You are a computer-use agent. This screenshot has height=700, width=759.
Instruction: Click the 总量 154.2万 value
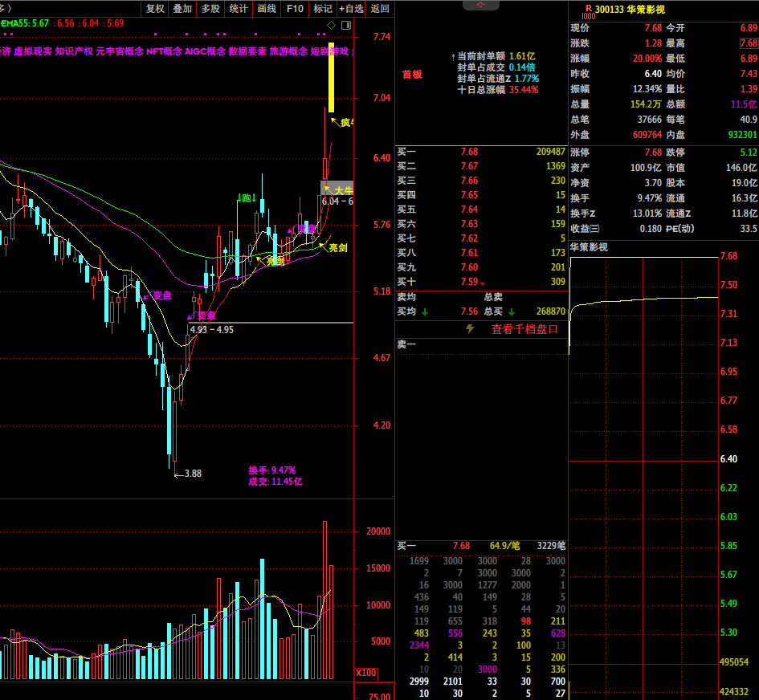click(646, 104)
